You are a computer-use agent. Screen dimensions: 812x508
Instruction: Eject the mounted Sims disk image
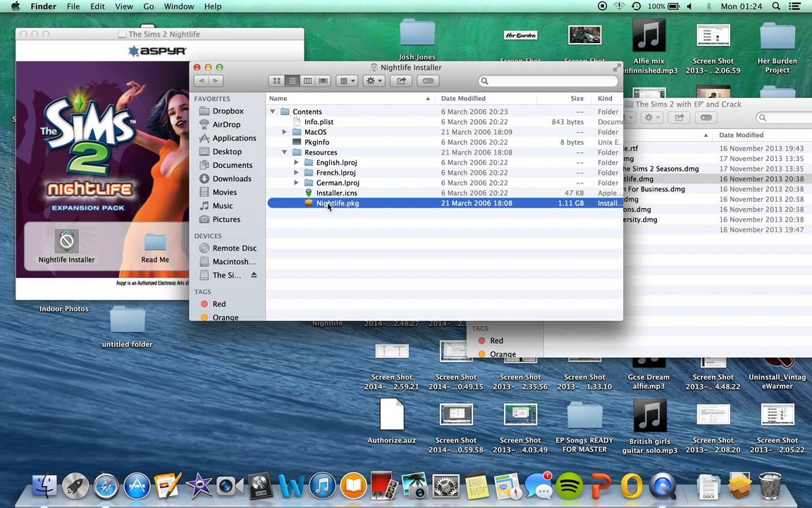click(254, 275)
